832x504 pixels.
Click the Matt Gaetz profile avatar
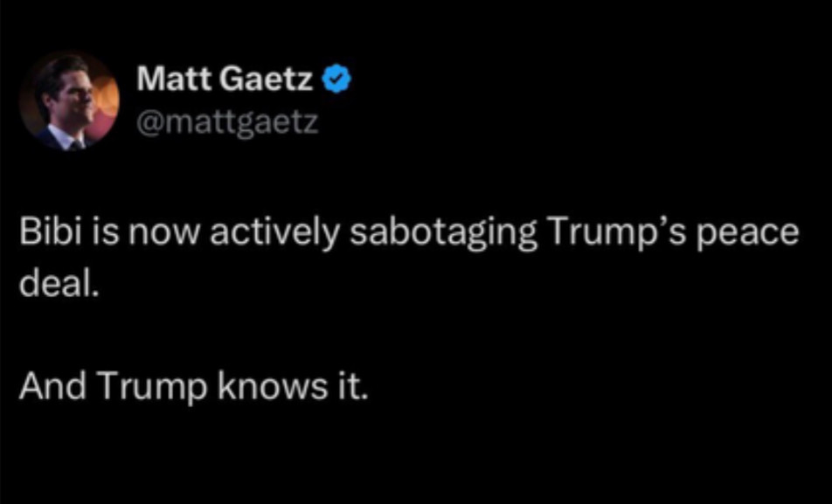pos(68,100)
